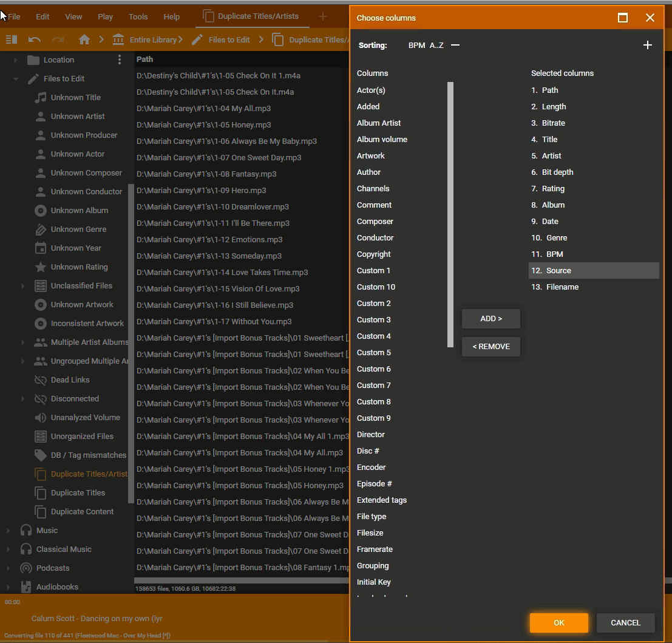Remove BPM sorting with the minus icon
Screen dimensions: 672x643
pos(455,45)
